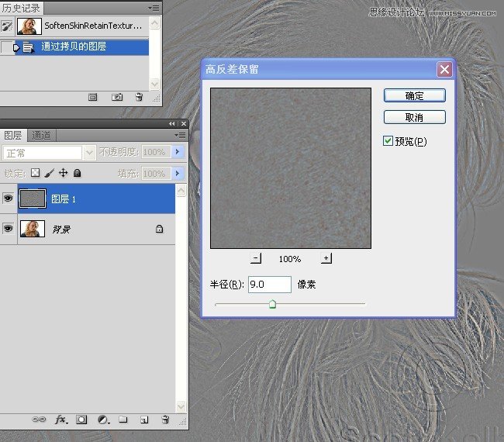Screen dimensions: 504x442
Task: Click the 不透明度 opacity value field
Action: [156, 152]
